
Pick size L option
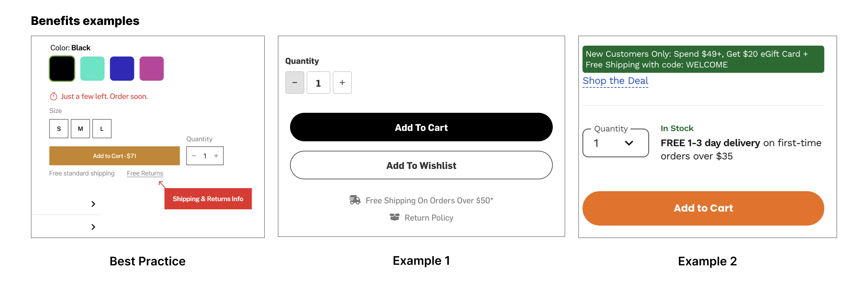click(102, 129)
